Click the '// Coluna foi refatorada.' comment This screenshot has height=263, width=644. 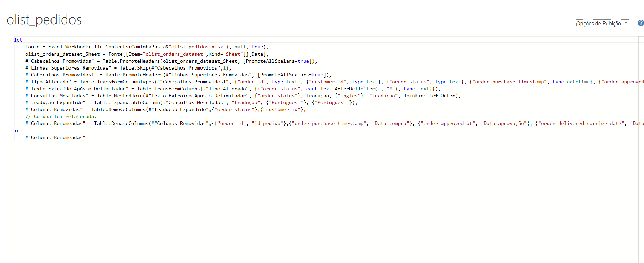tap(61, 116)
